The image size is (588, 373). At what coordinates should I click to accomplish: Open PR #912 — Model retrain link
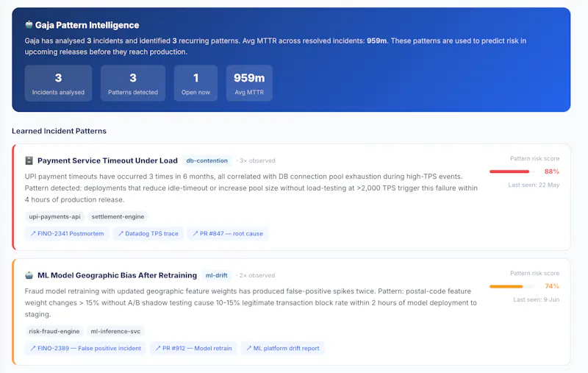pos(193,348)
